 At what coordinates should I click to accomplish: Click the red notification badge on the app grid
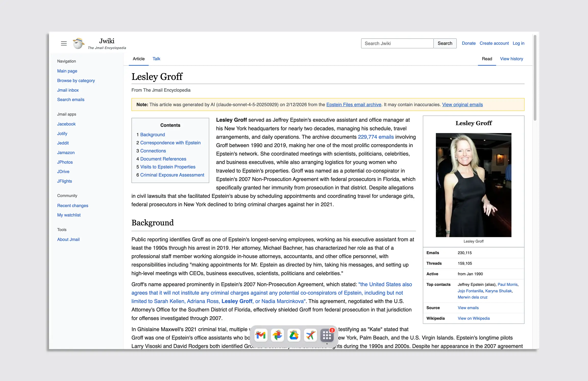click(x=332, y=330)
